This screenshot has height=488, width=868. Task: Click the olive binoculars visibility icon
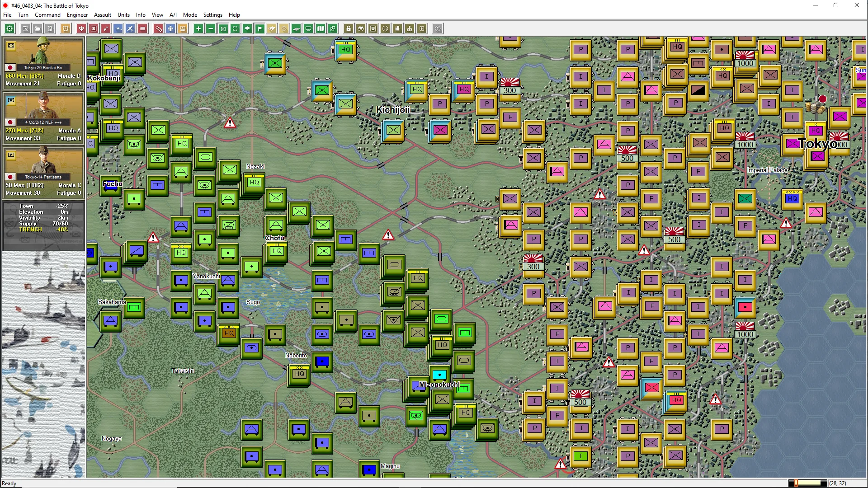click(361, 28)
